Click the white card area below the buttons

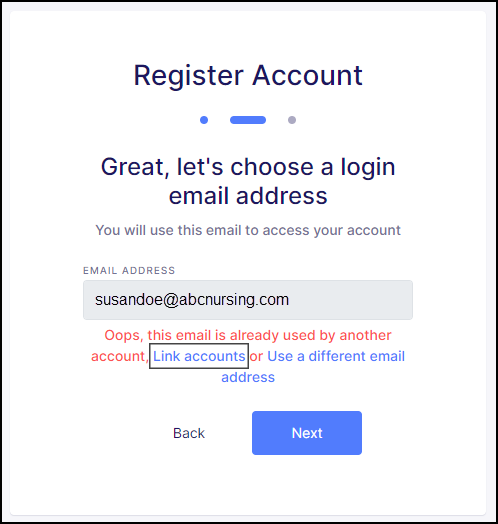tap(248, 485)
